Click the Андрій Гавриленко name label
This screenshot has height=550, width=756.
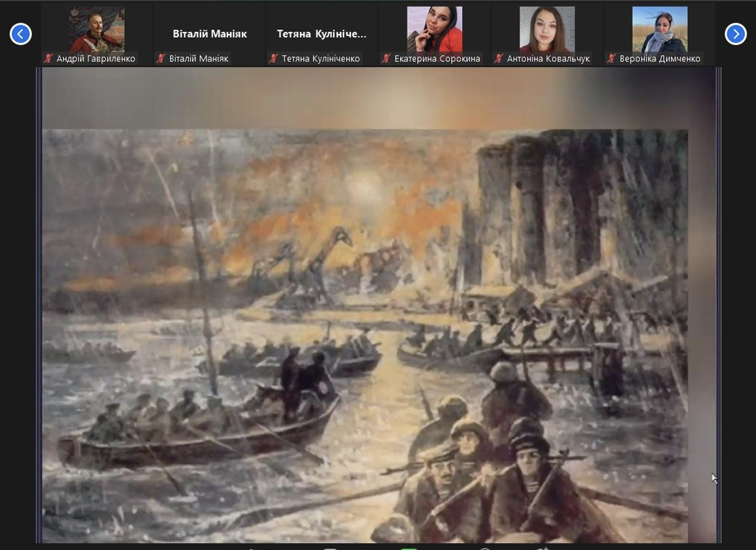[x=96, y=58]
